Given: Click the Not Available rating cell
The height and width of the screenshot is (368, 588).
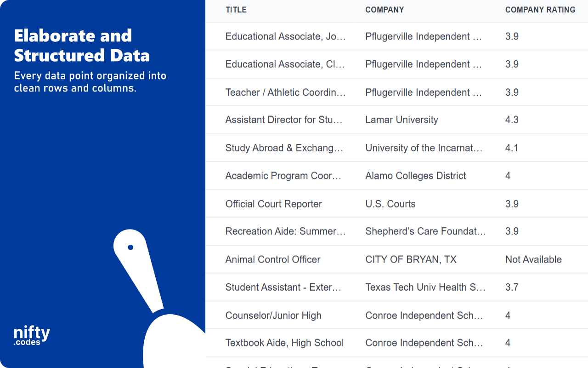Looking at the screenshot, I should (x=533, y=259).
